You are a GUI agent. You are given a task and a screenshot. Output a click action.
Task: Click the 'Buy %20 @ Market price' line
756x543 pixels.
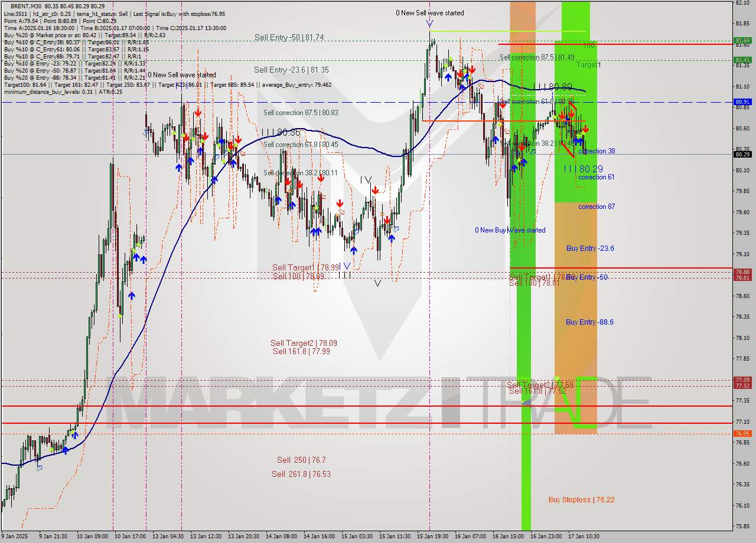(84, 35)
